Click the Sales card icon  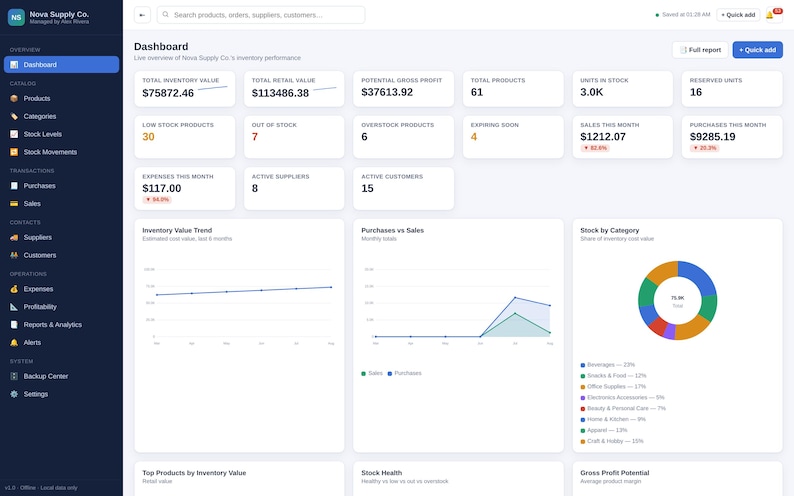click(x=14, y=203)
